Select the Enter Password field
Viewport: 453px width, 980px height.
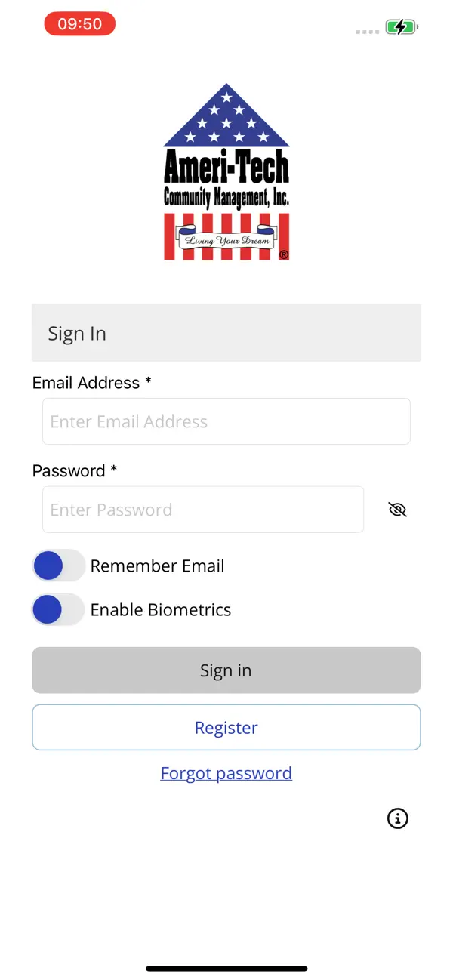point(203,509)
